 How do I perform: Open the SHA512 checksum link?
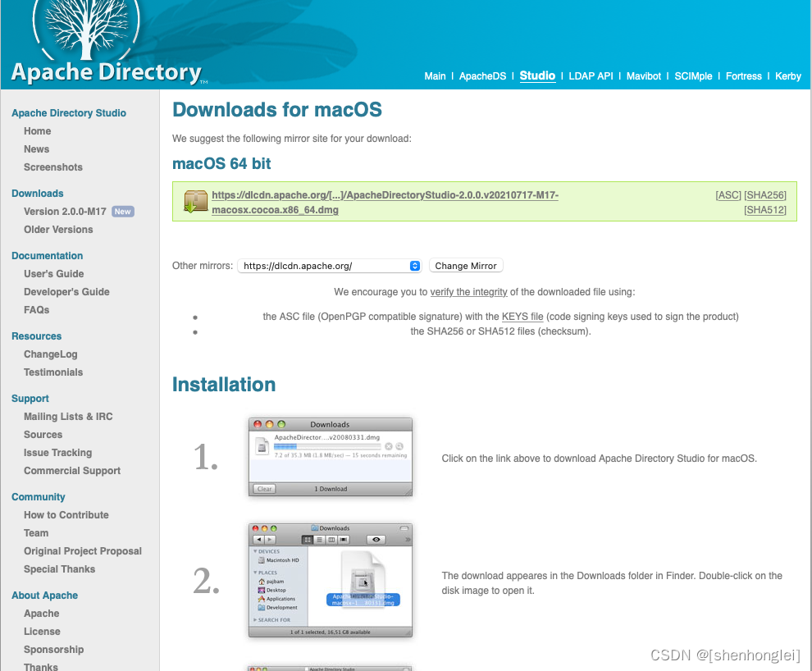[x=765, y=210]
